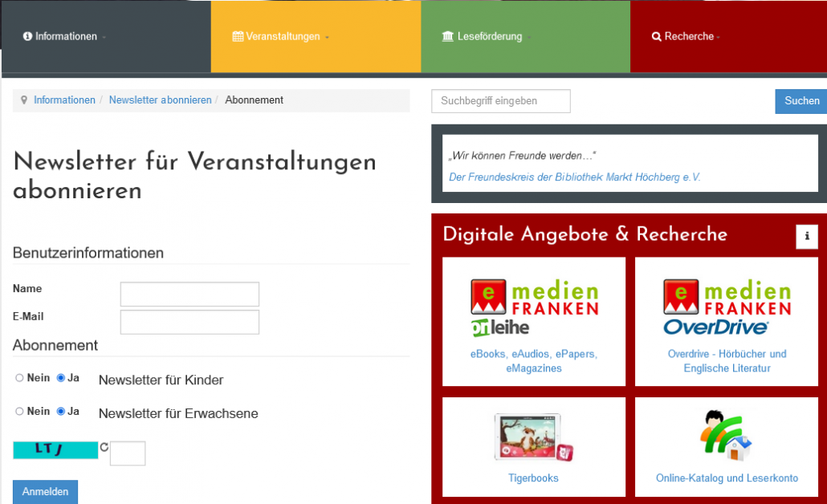Click the Online-Katalog house wifi icon
Screen dimensions: 827x504
click(x=726, y=436)
